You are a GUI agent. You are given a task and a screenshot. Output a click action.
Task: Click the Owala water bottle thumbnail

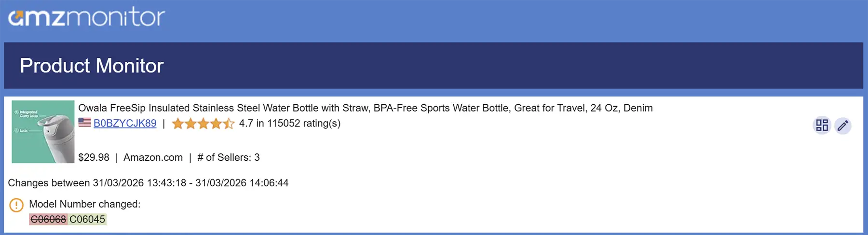tap(43, 132)
